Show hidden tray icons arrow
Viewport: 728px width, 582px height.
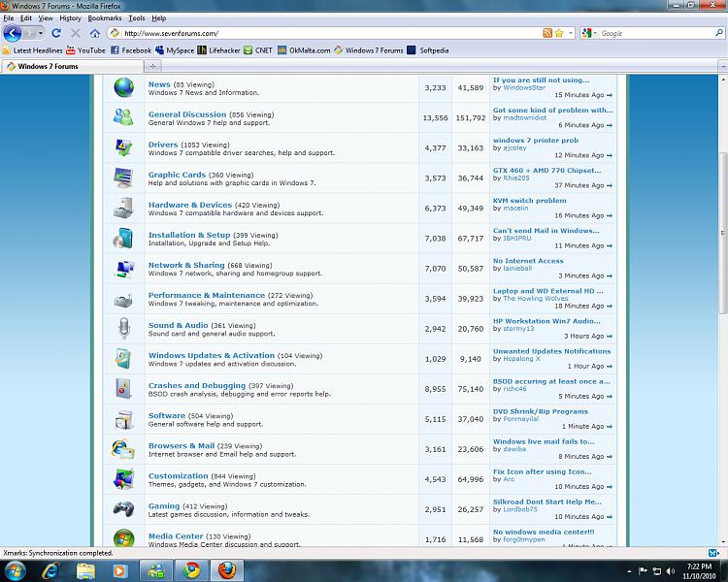point(629,571)
